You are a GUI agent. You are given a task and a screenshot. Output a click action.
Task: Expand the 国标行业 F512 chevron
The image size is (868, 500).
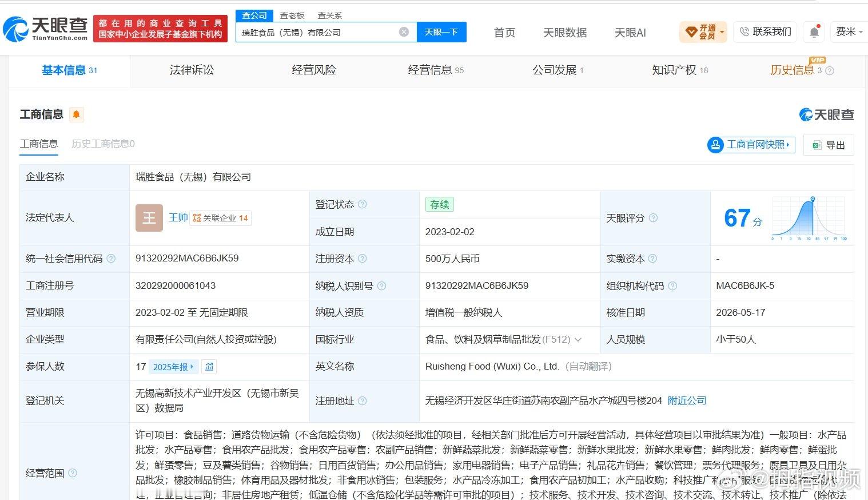tap(578, 340)
